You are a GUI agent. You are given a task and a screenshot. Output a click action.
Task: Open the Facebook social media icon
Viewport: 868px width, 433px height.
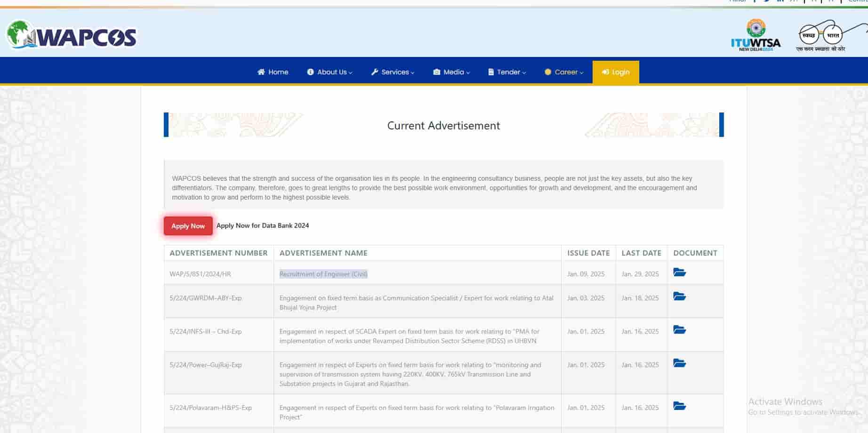coord(755,1)
